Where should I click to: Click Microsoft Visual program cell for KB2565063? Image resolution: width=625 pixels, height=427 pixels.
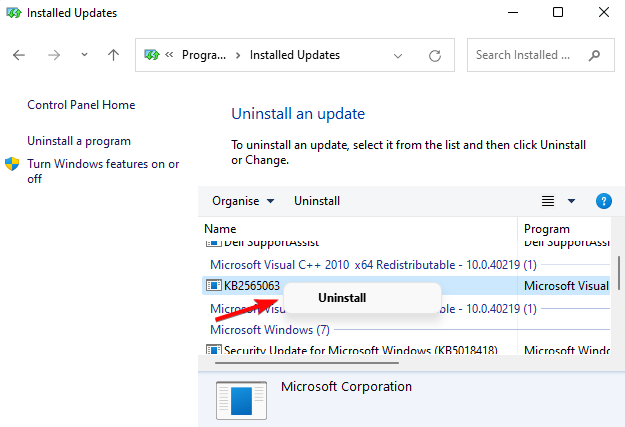click(566, 285)
